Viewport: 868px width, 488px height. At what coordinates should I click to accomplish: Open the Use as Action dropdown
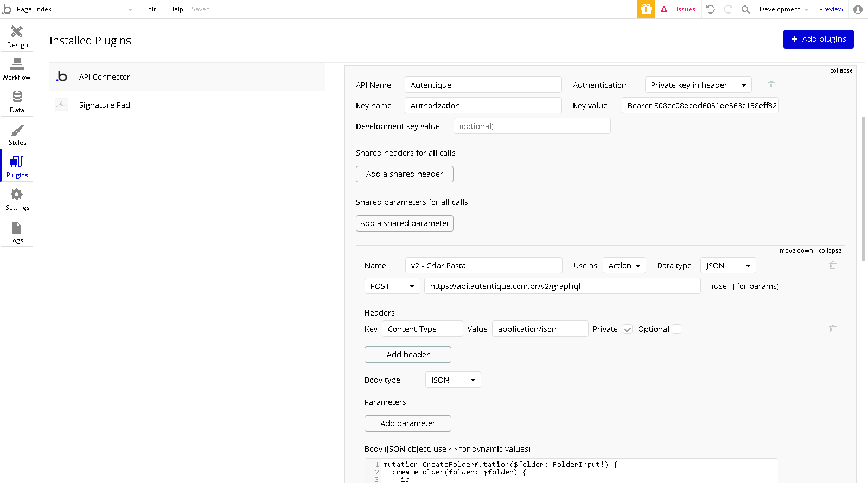coord(624,266)
